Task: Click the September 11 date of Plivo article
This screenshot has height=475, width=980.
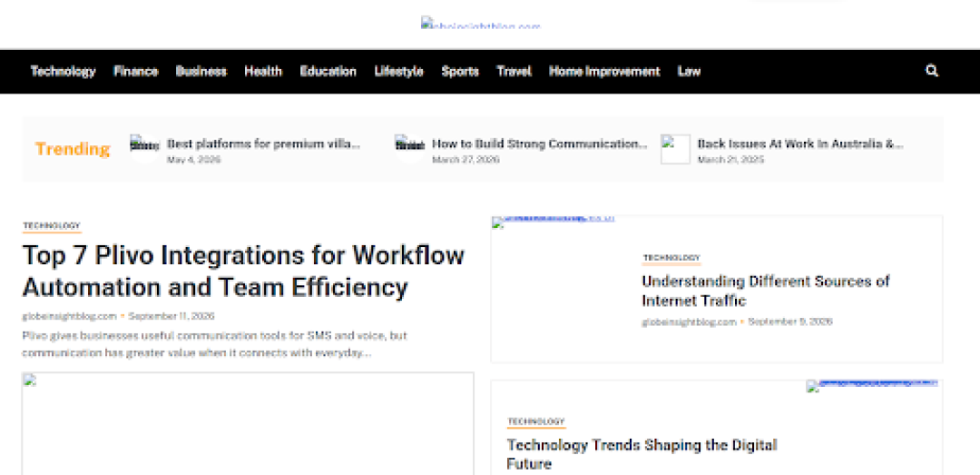Action: pyautogui.click(x=171, y=316)
